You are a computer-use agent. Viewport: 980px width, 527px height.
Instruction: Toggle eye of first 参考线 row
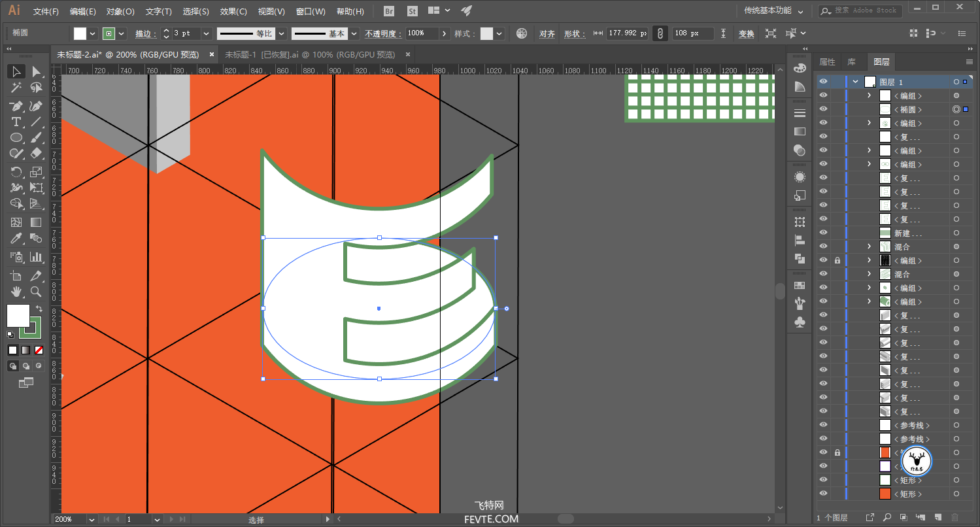(824, 425)
